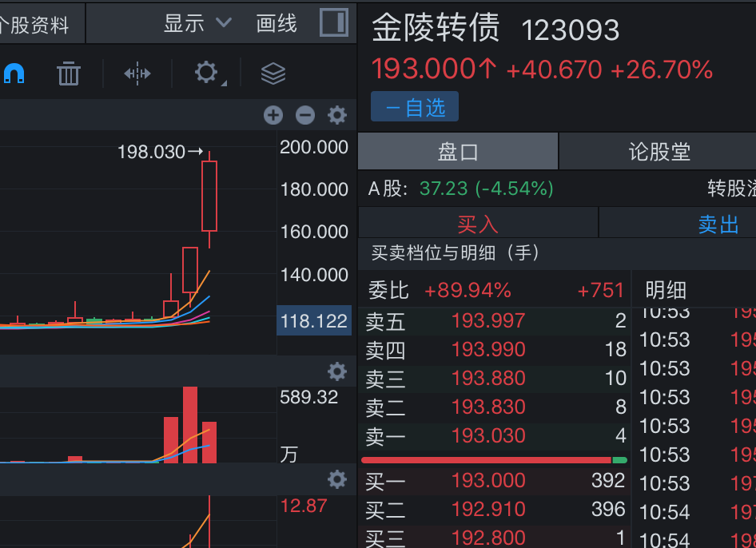Open indicator panel gear below volume
This screenshot has height=548, width=756.
click(x=337, y=479)
